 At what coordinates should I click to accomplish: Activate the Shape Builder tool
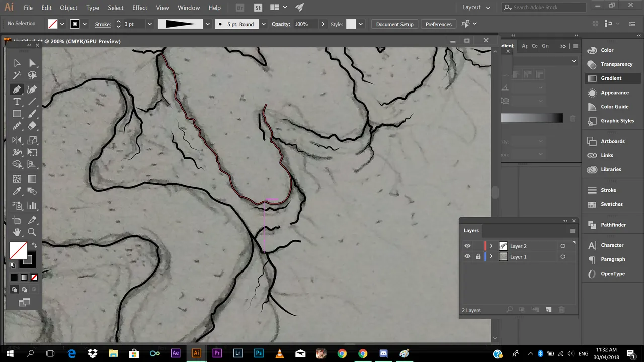click(17, 165)
